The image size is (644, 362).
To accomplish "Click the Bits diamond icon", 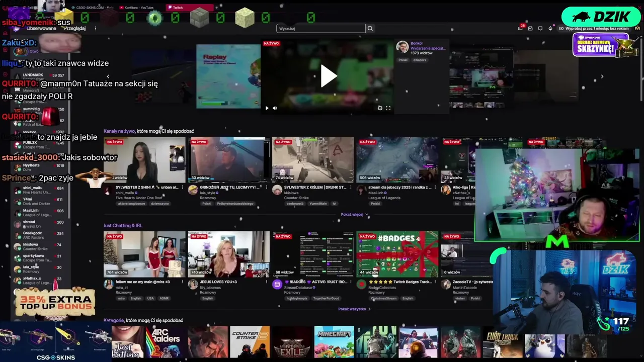I will (x=550, y=29).
